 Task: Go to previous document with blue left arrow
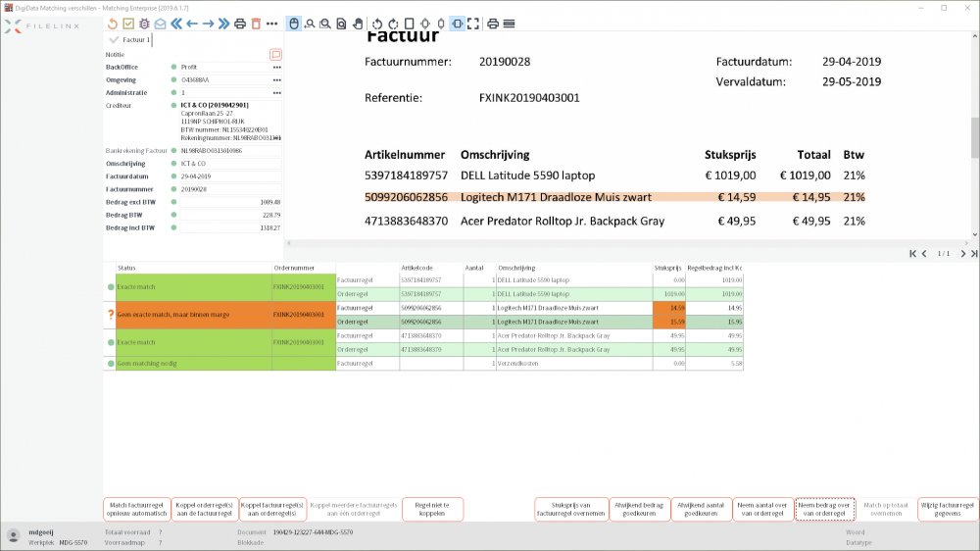coord(192,24)
